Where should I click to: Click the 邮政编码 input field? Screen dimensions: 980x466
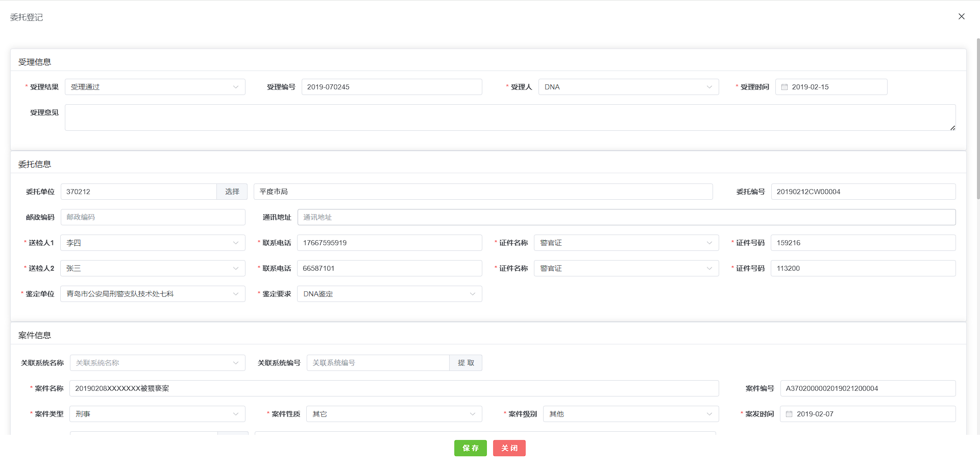153,217
